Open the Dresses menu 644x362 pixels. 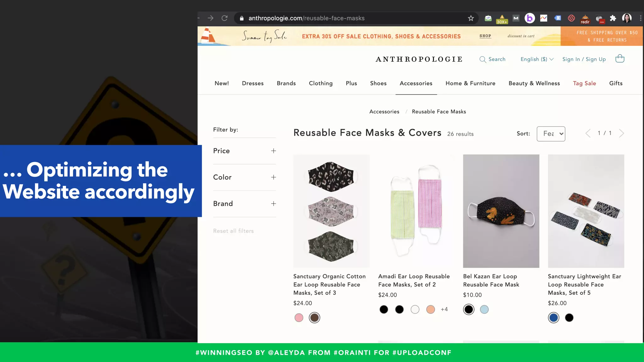(253, 83)
